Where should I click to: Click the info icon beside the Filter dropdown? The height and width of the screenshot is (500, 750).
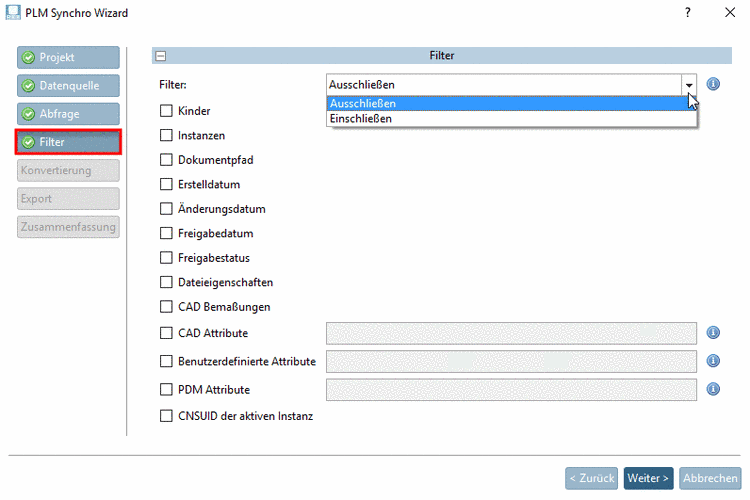pyautogui.click(x=714, y=85)
